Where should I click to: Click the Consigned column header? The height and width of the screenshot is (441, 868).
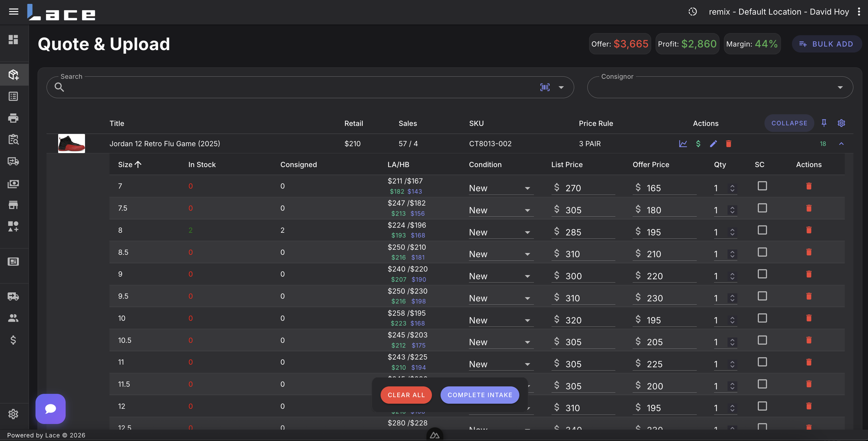(x=299, y=164)
